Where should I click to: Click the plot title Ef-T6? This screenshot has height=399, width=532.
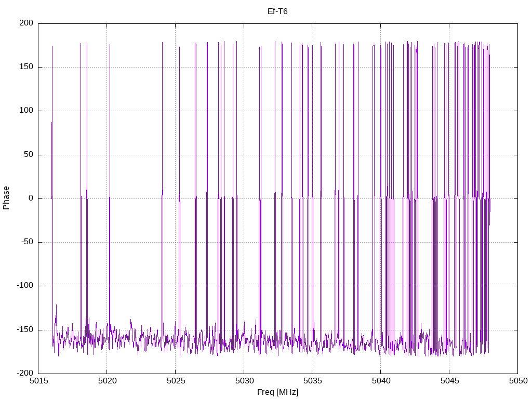click(x=277, y=11)
